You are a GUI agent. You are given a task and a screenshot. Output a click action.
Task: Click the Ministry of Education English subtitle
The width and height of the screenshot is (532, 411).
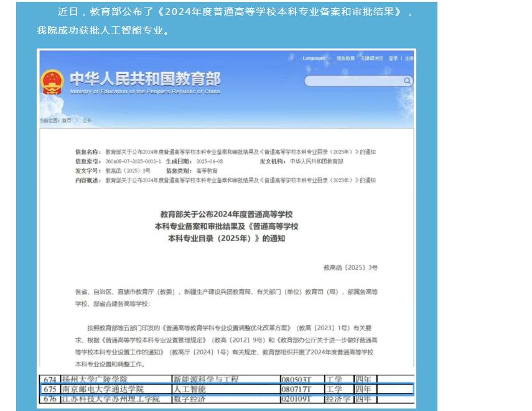(145, 91)
